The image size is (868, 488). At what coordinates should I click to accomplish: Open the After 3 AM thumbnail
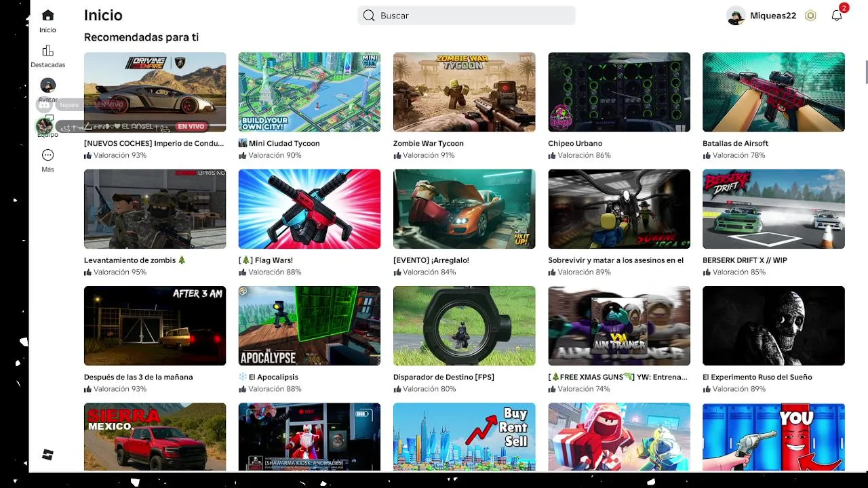(155, 326)
